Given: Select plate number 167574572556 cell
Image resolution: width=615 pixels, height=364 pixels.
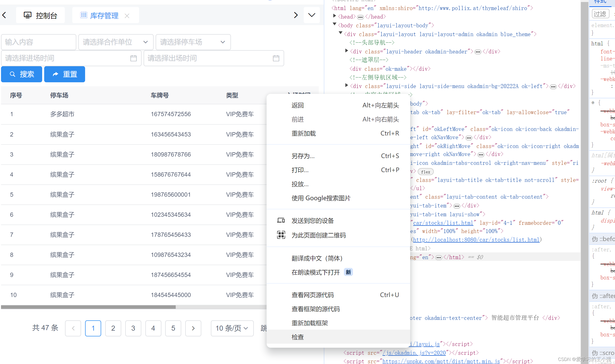Looking at the screenshot, I should point(171,114).
